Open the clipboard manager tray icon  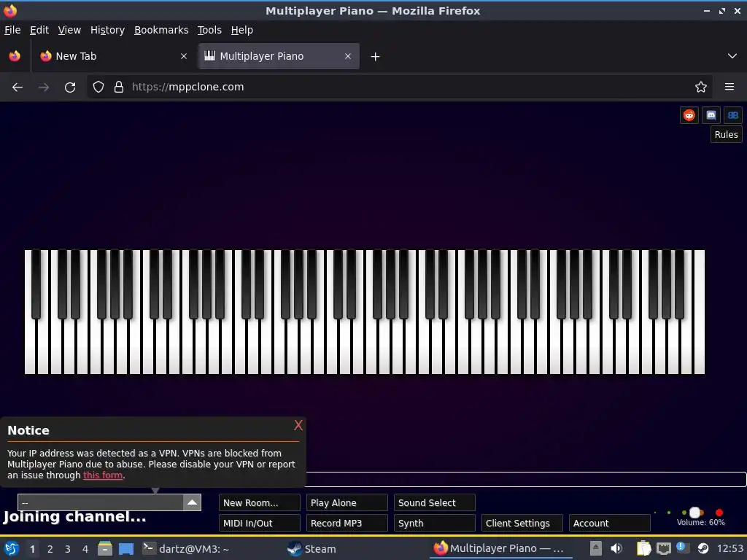(643, 548)
